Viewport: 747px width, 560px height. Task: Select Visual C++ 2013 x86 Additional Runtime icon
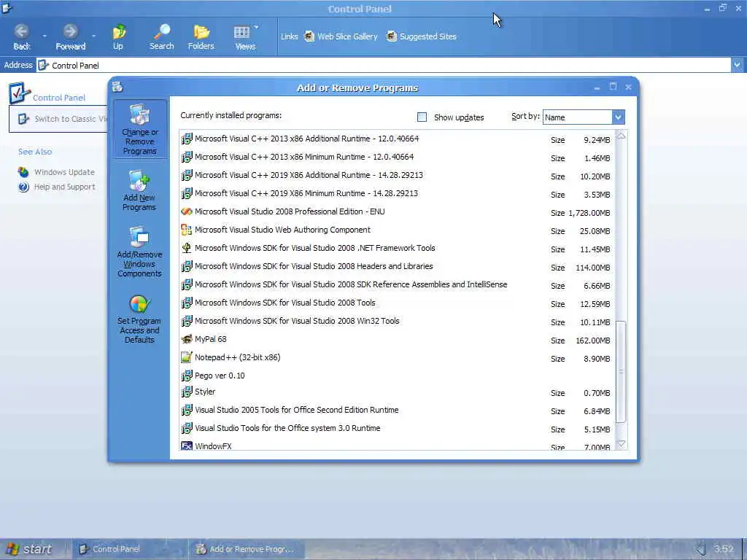click(187, 139)
